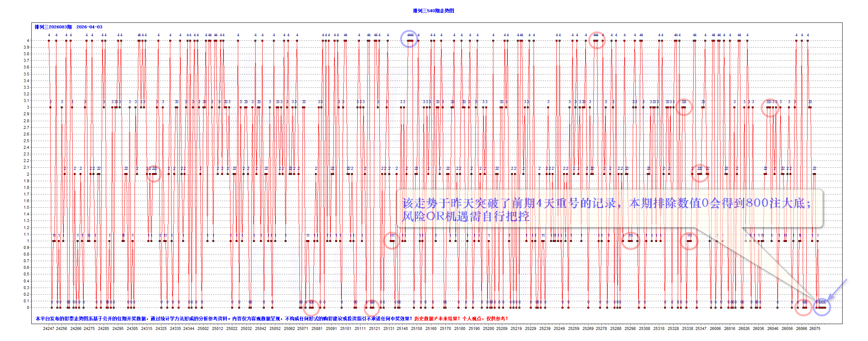Click red circle on value 2 near period 24315
The height and width of the screenshot is (341, 868).
tap(154, 173)
